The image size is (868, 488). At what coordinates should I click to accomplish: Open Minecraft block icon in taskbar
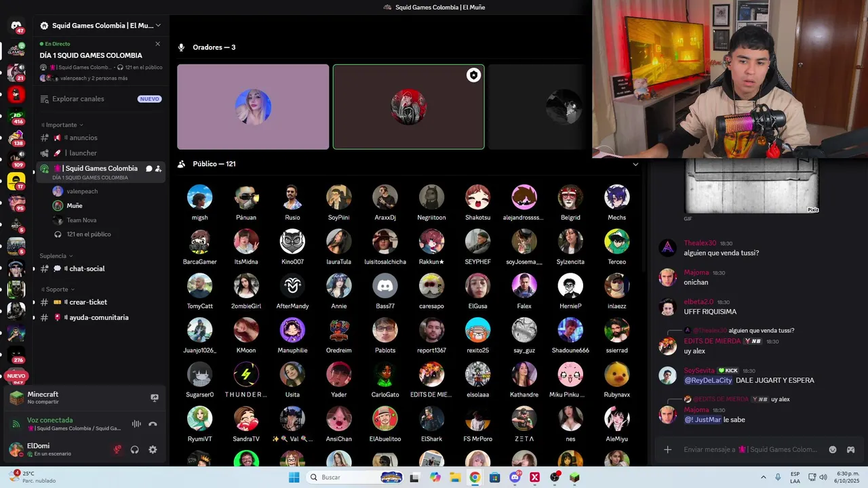point(574,477)
